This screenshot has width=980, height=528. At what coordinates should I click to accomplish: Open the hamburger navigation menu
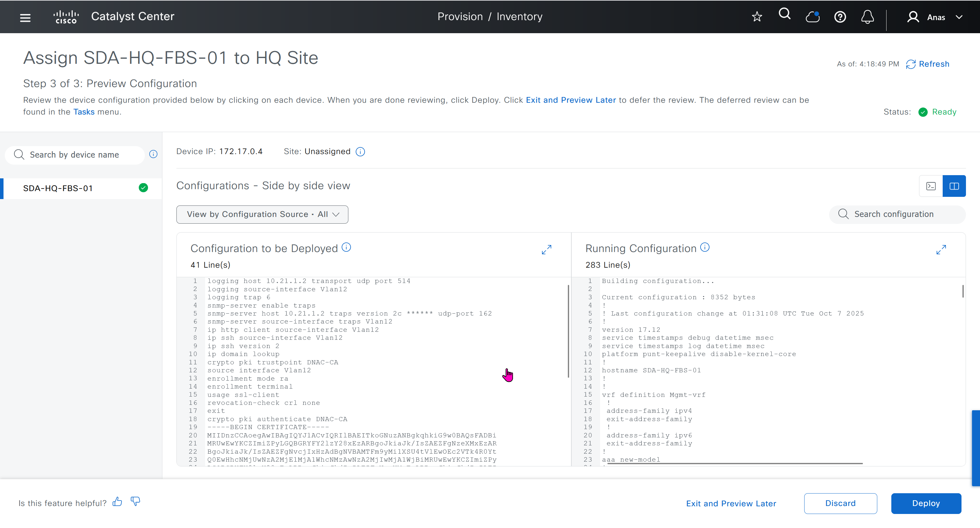click(x=25, y=18)
